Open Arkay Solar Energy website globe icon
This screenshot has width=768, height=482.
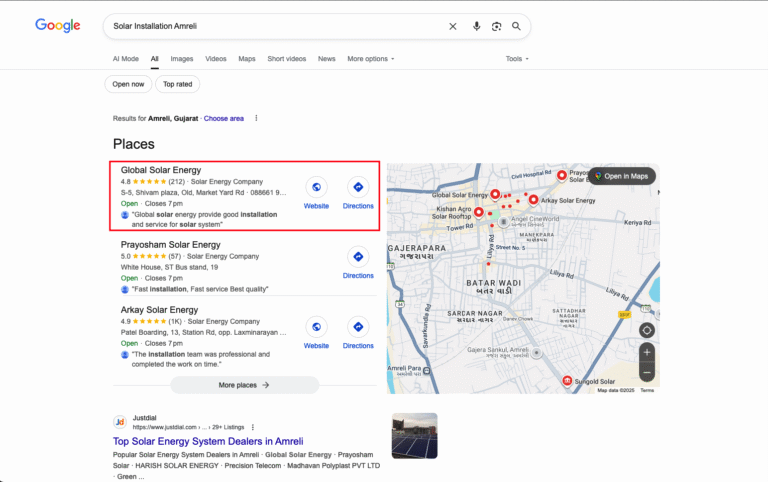point(316,327)
